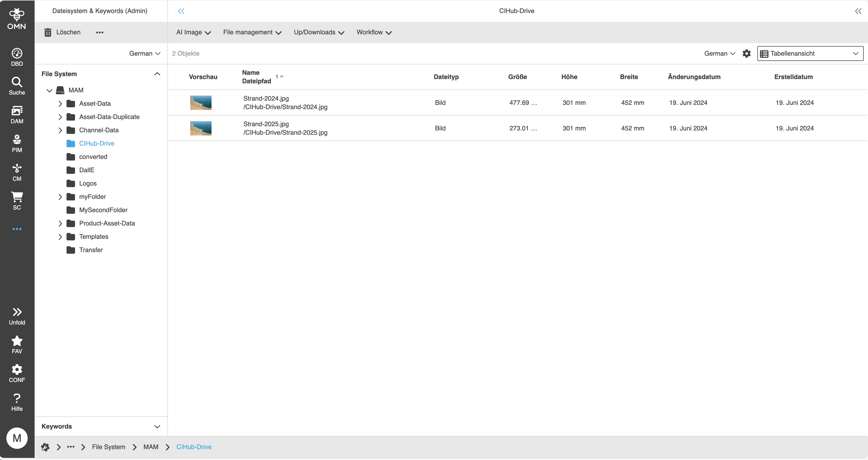Select the Strand-2025.jpg thumbnail

point(201,128)
